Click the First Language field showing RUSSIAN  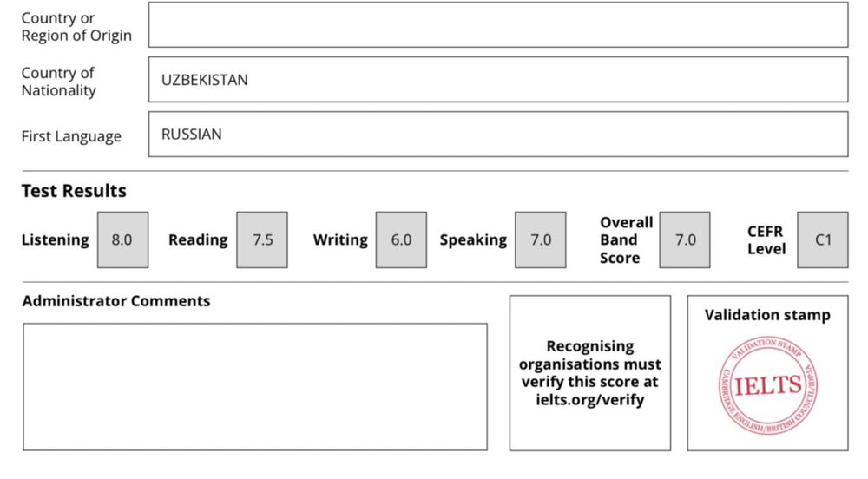pyautogui.click(x=497, y=135)
